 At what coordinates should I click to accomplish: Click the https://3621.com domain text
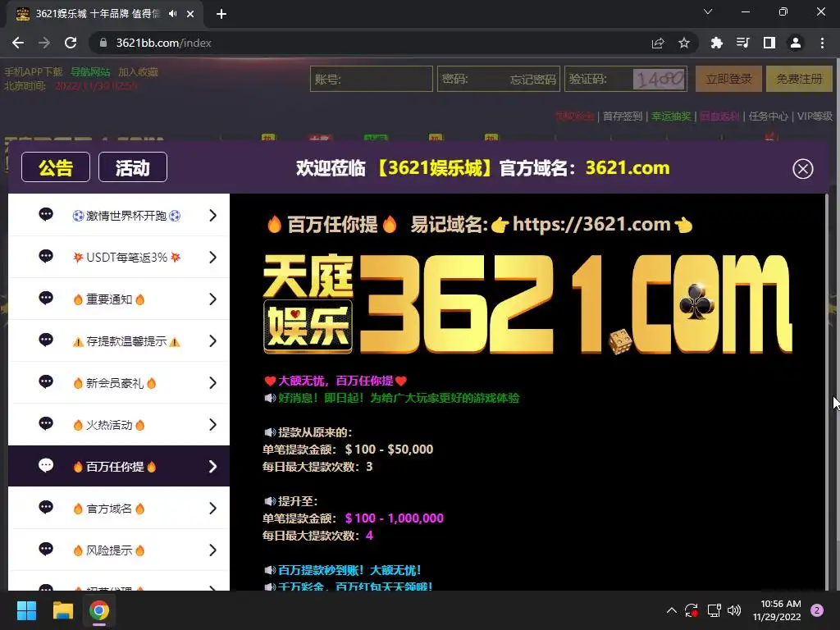coord(591,224)
